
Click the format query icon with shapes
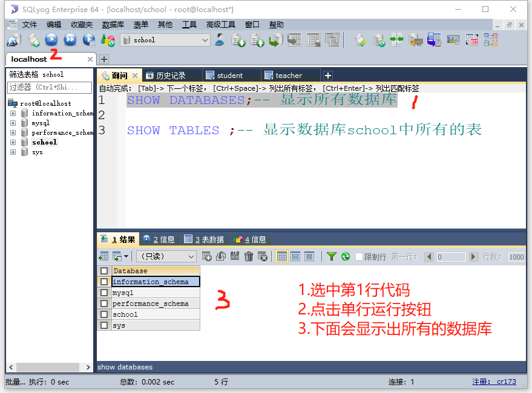pyautogui.click(x=108, y=40)
